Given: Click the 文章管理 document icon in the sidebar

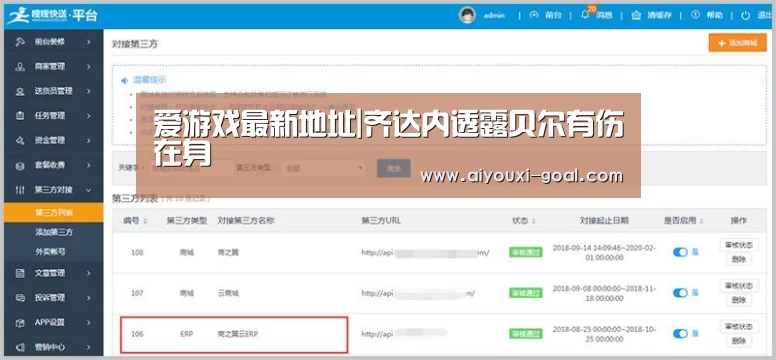Looking at the screenshot, I should [x=20, y=273].
